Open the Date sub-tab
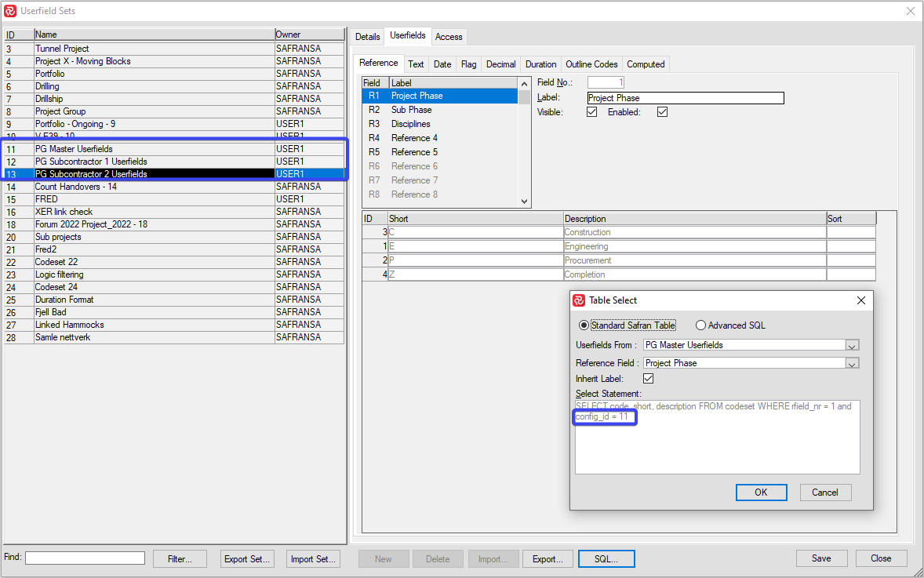 442,64
